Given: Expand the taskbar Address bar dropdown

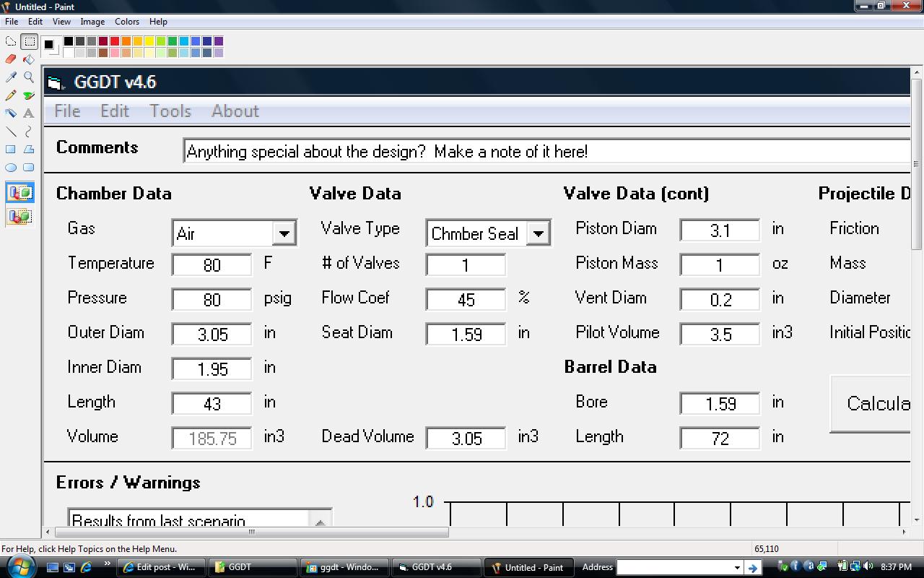Looking at the screenshot, I should (x=736, y=568).
